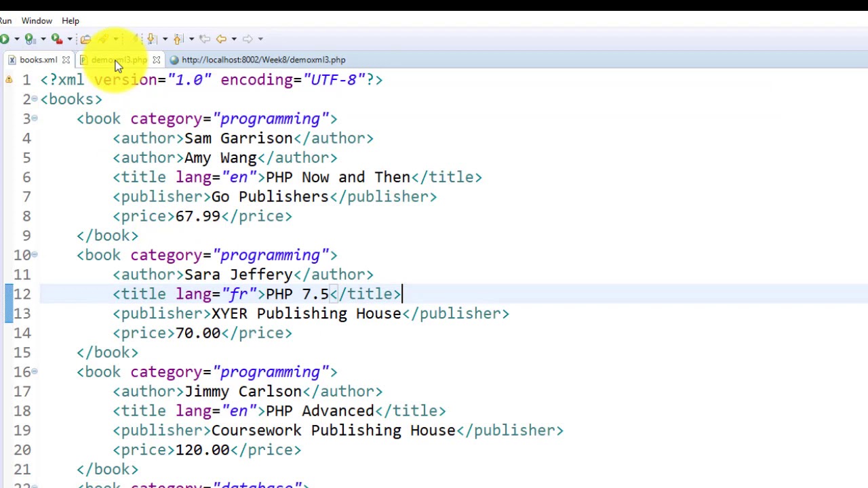Collapse the book element on line 3
868x488 pixels.
tap(34, 119)
